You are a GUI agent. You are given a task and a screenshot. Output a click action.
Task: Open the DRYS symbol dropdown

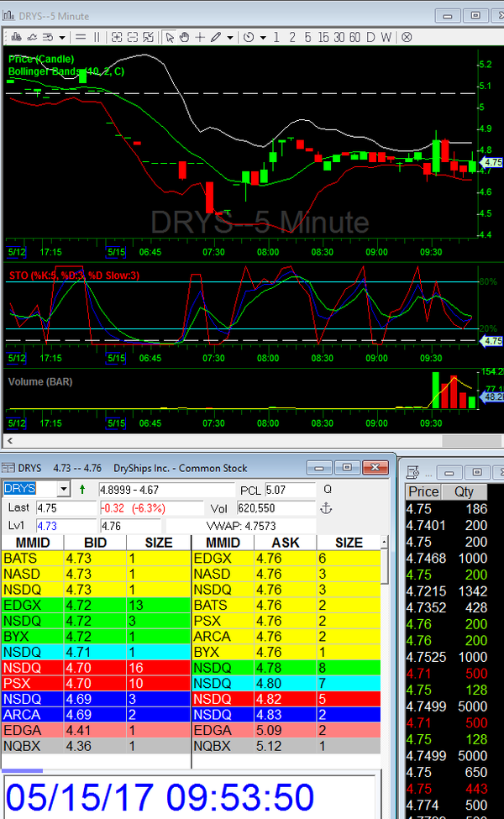tap(62, 489)
